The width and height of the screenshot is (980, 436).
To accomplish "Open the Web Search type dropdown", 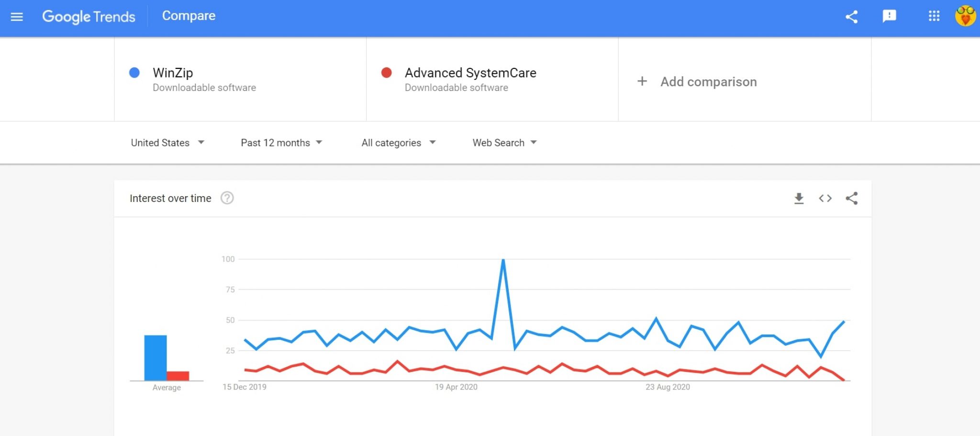I will point(505,143).
